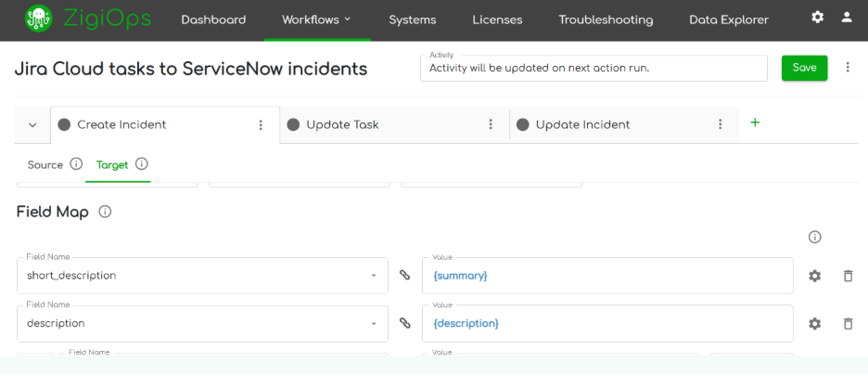
Task: Click the Activity status field
Action: click(594, 68)
